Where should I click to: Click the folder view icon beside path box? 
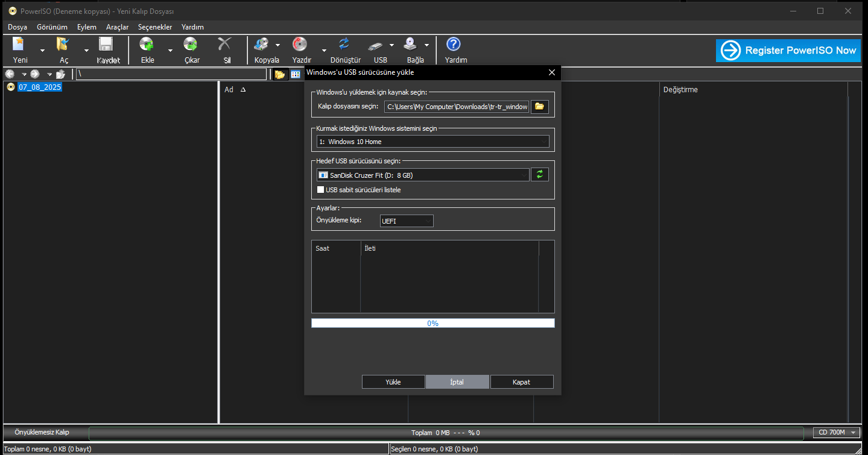[x=280, y=74]
